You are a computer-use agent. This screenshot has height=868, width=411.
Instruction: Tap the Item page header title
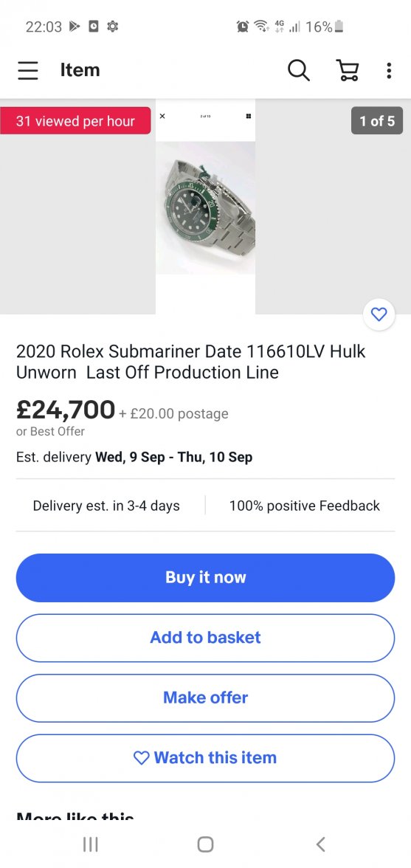[x=80, y=70]
